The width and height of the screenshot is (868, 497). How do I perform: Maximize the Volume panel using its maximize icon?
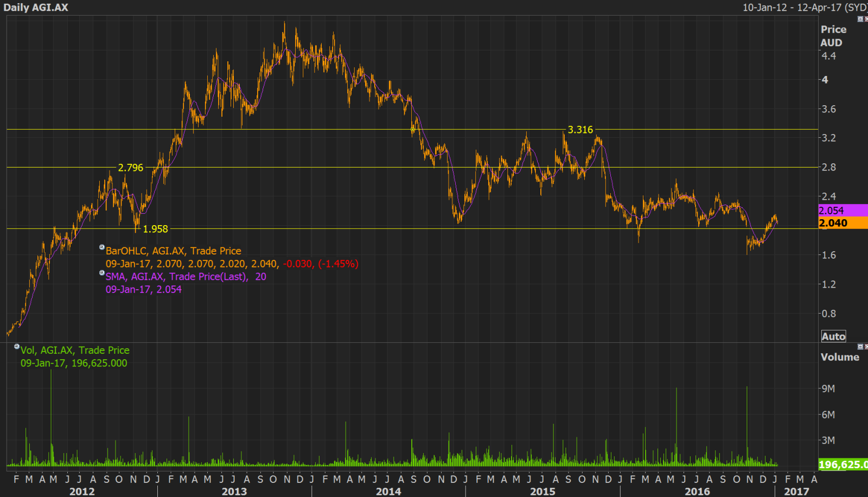(860, 346)
